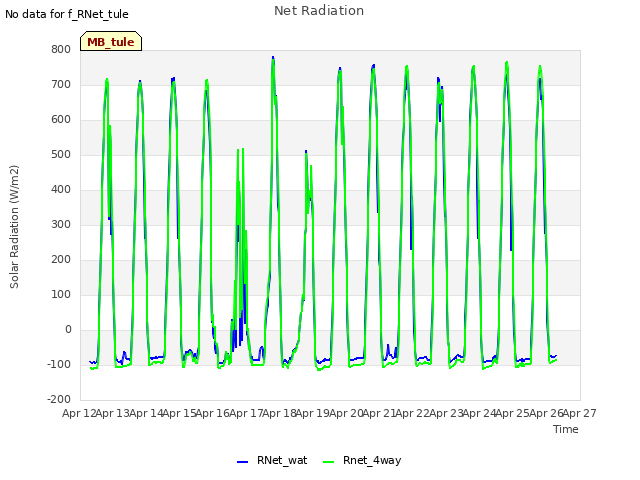Click the MB_tule site label box
The width and height of the screenshot is (640, 480).
click(111, 41)
